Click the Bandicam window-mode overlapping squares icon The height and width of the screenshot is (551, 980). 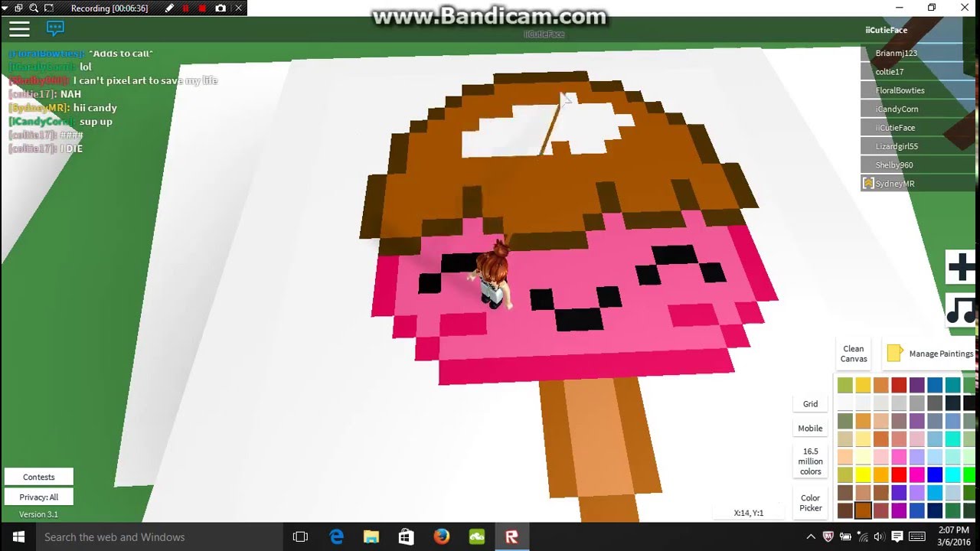20,8
